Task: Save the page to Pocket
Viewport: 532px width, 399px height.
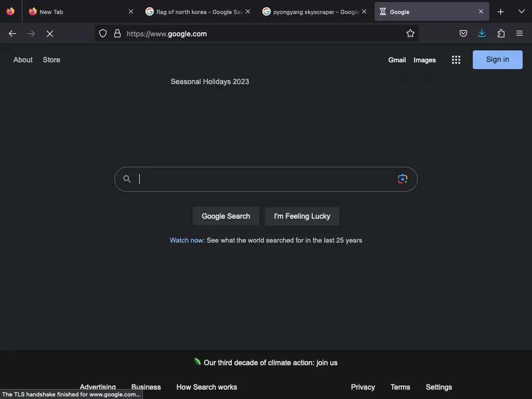Action: point(463,33)
